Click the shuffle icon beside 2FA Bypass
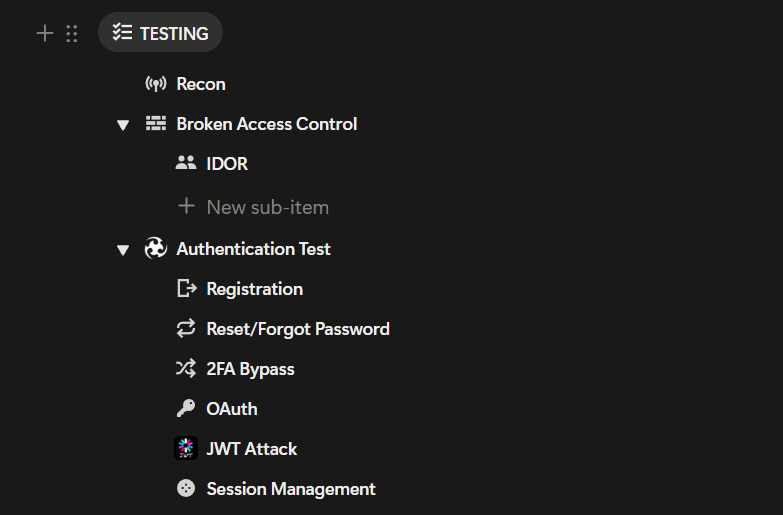Screen dimensions: 783x515 pyautogui.click(x=186, y=369)
